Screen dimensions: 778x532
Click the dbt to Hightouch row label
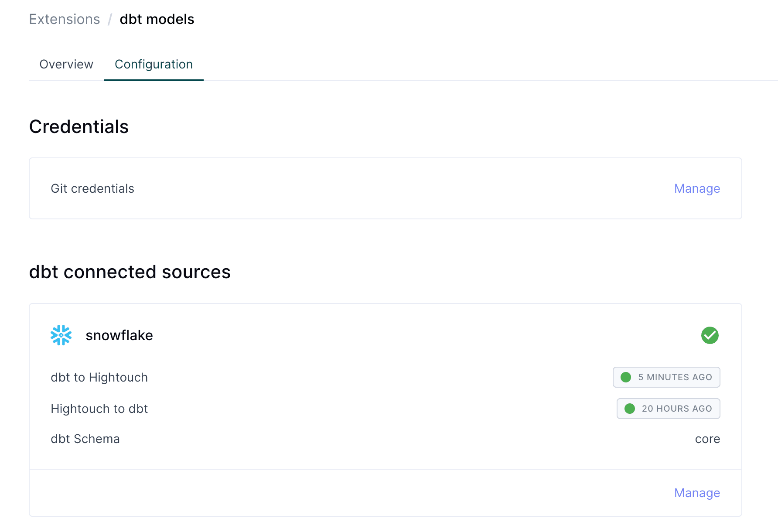click(x=99, y=377)
